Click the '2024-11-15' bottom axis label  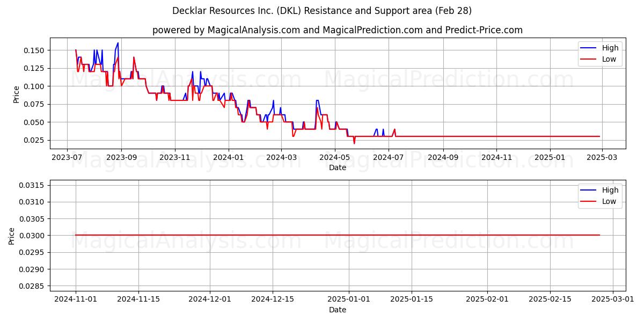pos(138,300)
